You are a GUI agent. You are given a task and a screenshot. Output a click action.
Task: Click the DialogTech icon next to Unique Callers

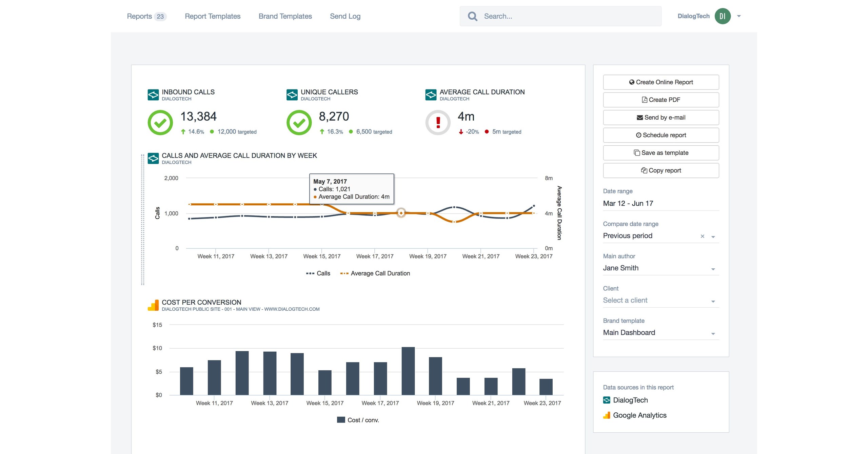click(x=292, y=95)
